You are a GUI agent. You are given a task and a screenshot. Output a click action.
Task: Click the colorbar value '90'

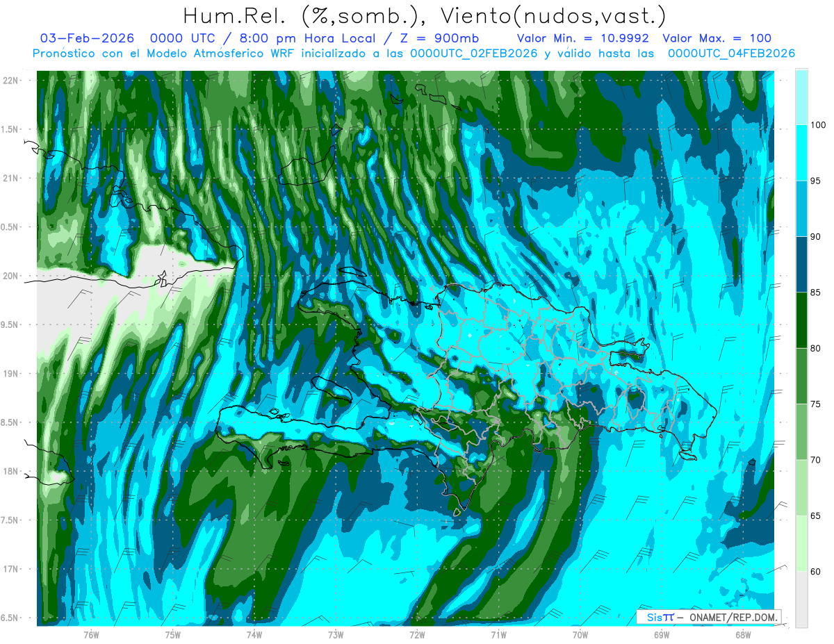click(816, 237)
